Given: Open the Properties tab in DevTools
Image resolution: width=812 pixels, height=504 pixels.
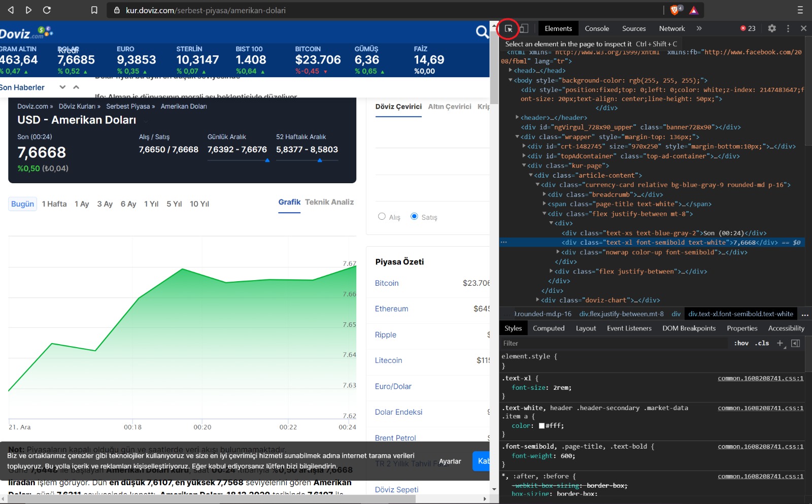Looking at the screenshot, I should pos(742,328).
